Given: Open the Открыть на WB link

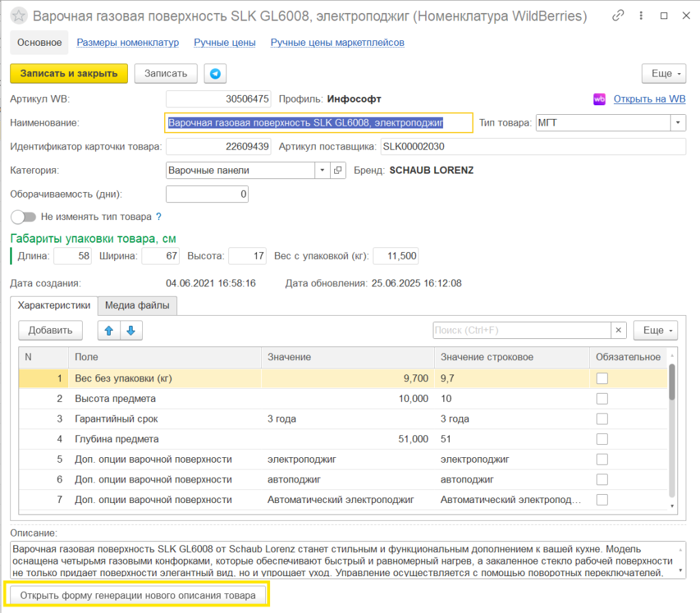Looking at the screenshot, I should click(x=649, y=99).
